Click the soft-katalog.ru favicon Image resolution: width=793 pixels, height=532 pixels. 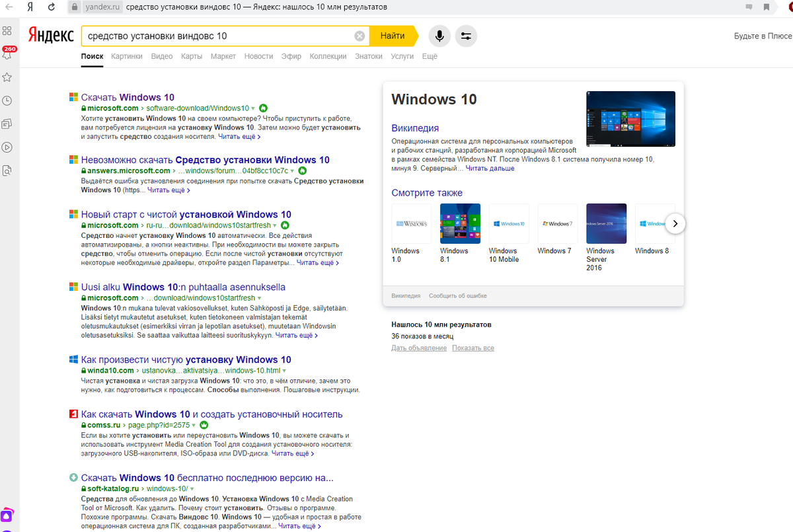point(73,478)
